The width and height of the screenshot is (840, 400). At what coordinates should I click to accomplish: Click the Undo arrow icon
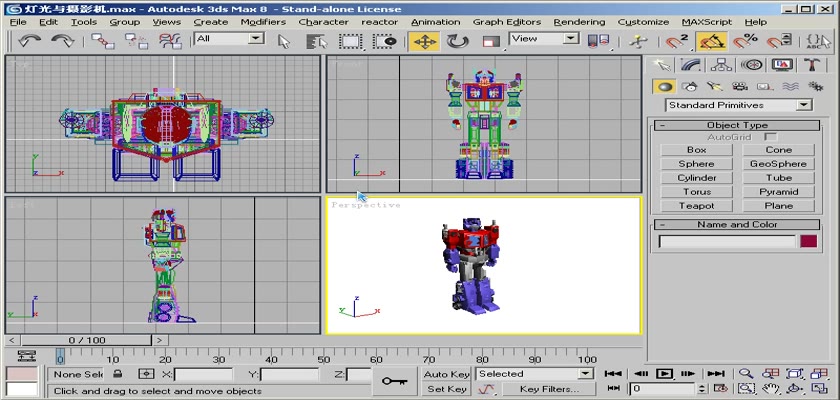[29, 41]
